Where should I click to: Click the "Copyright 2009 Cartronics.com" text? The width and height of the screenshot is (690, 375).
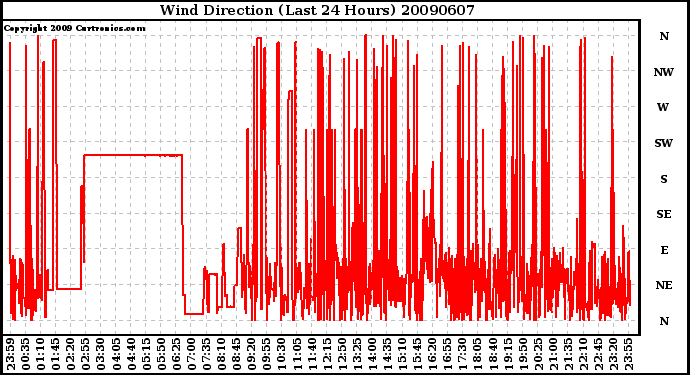[74, 28]
